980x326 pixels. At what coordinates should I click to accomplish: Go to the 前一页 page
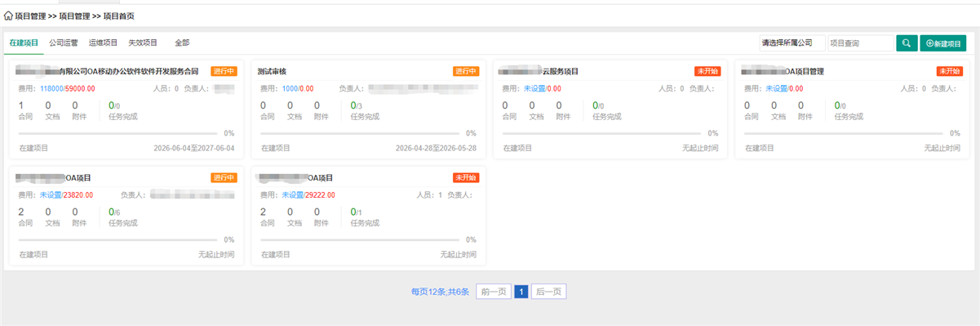493,292
